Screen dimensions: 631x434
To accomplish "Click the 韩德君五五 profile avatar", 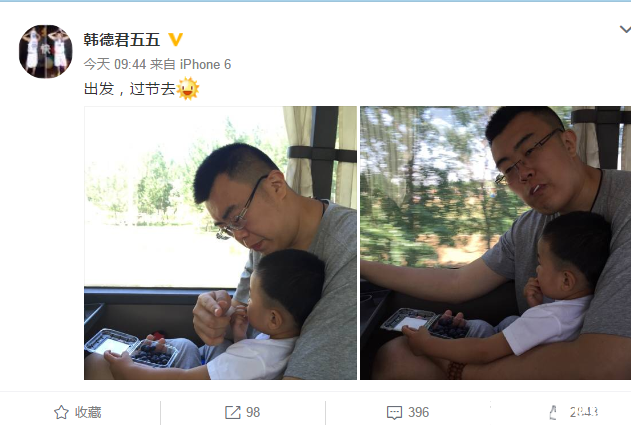I will click(x=45, y=51).
